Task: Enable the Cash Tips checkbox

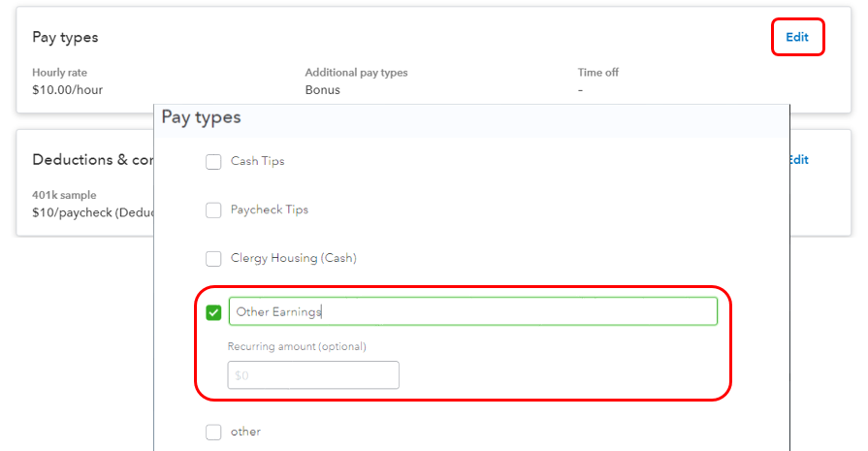Action: pos(213,162)
